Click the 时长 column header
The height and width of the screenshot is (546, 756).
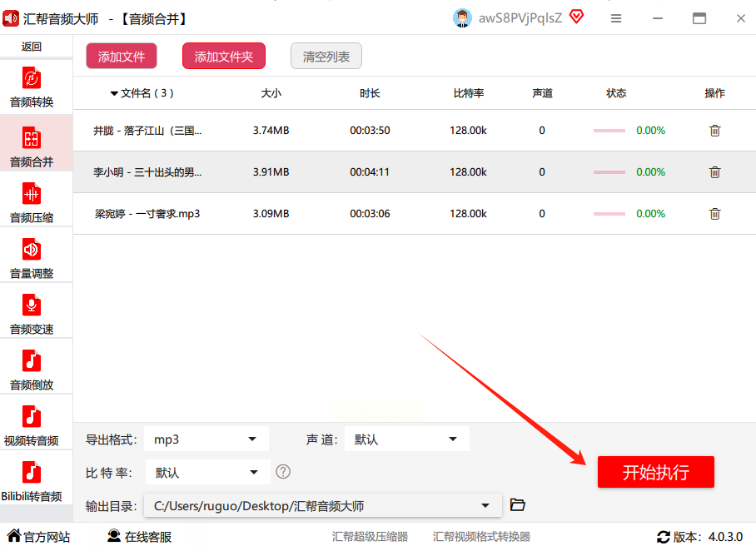(370, 93)
